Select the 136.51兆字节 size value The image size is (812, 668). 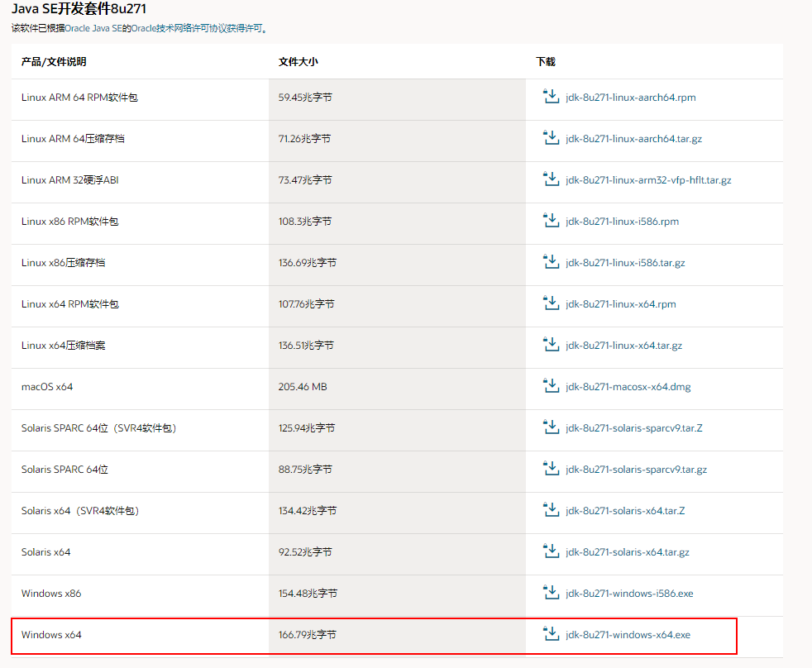[306, 346]
